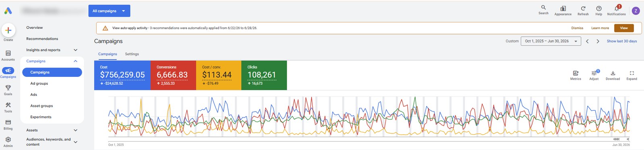Click the chart range arrow at far right

628,139
